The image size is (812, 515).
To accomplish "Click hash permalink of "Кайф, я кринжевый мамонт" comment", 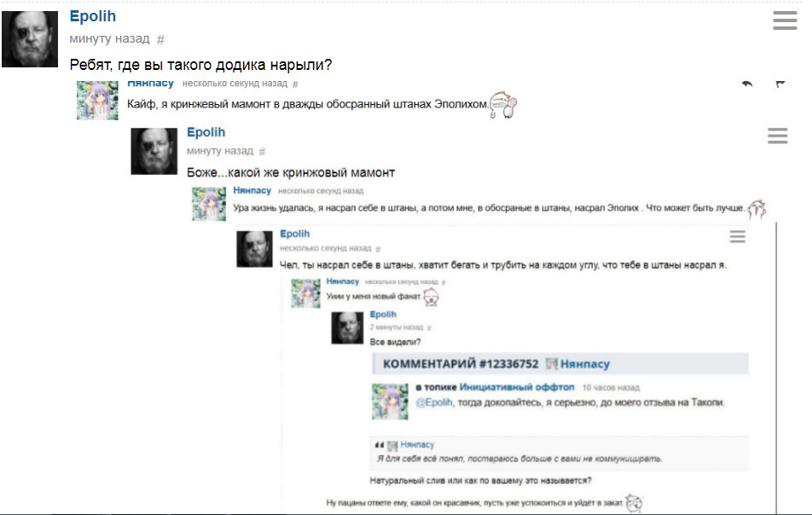I will (x=295, y=84).
